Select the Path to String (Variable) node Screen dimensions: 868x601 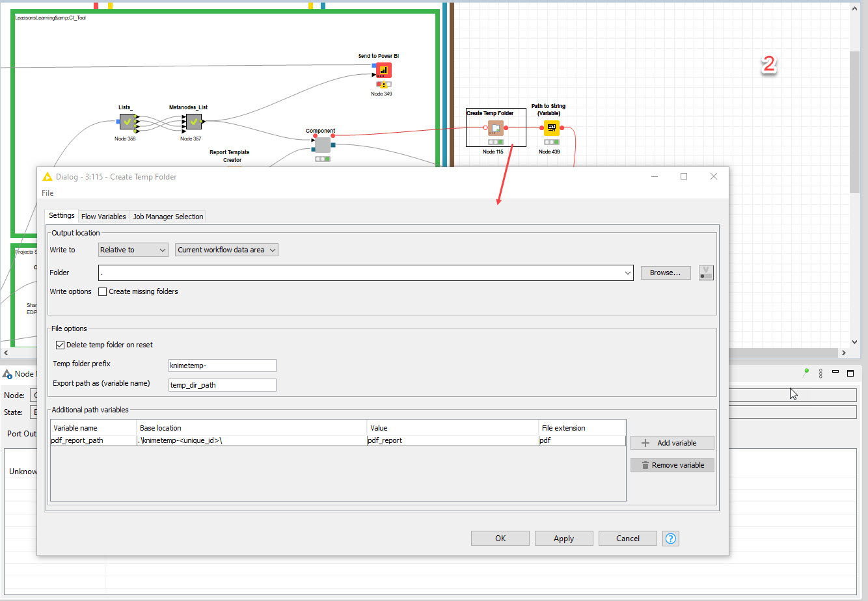tap(550, 128)
